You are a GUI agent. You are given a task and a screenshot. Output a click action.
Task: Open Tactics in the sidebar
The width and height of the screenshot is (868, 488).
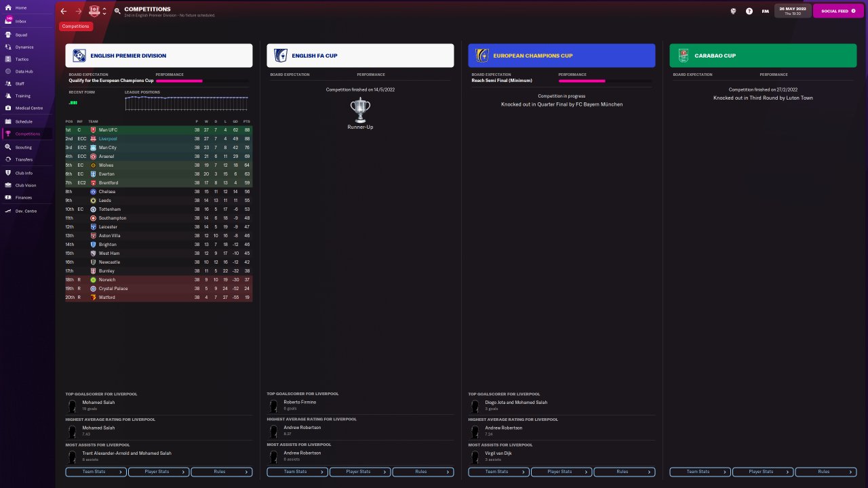26,59
